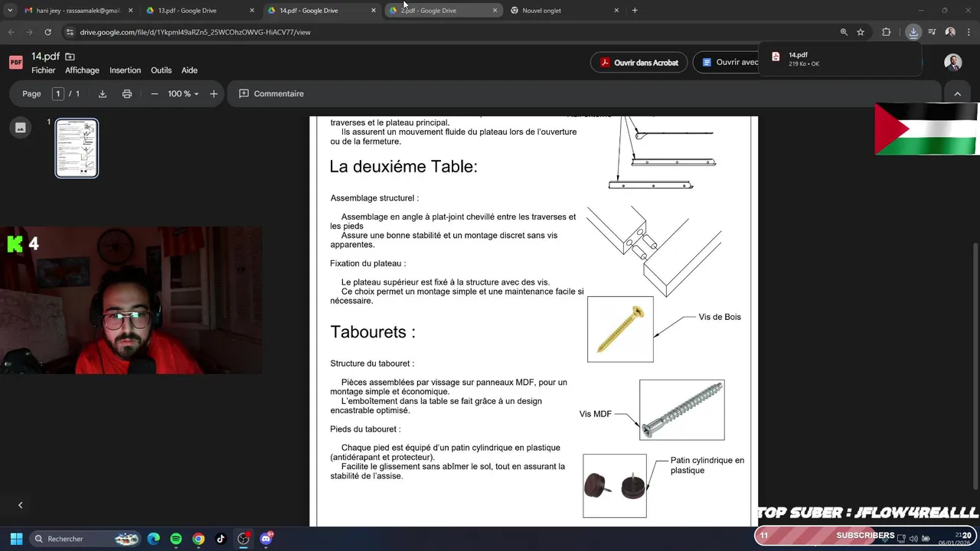Click the Vis MDF screw image
The image size is (980, 551).
pos(681,410)
